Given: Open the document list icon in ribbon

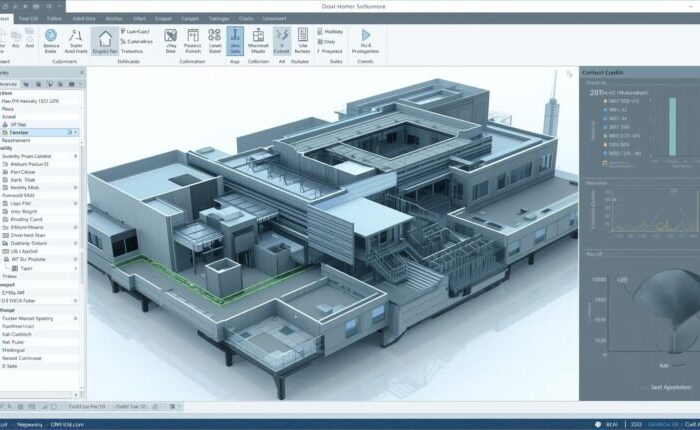Looking at the screenshot, I should tap(303, 35).
